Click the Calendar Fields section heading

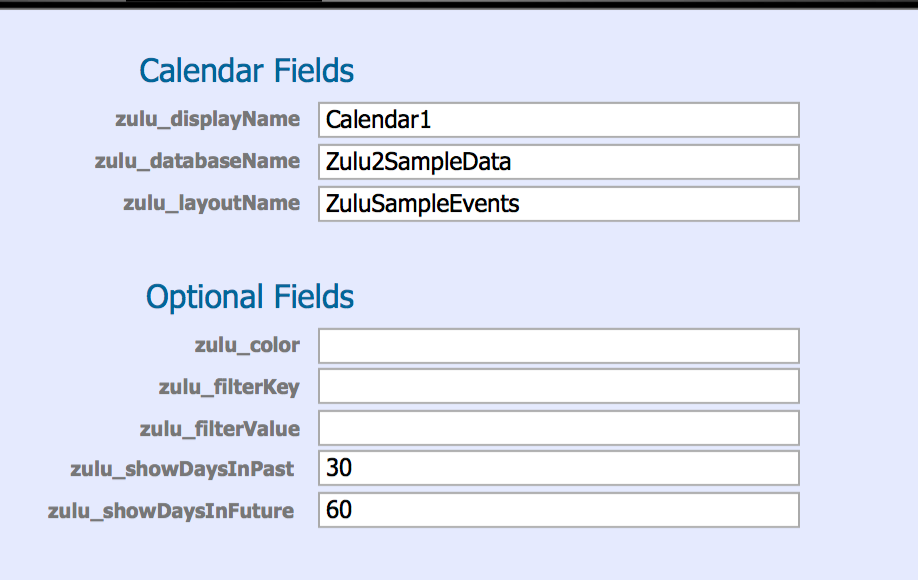pos(246,71)
